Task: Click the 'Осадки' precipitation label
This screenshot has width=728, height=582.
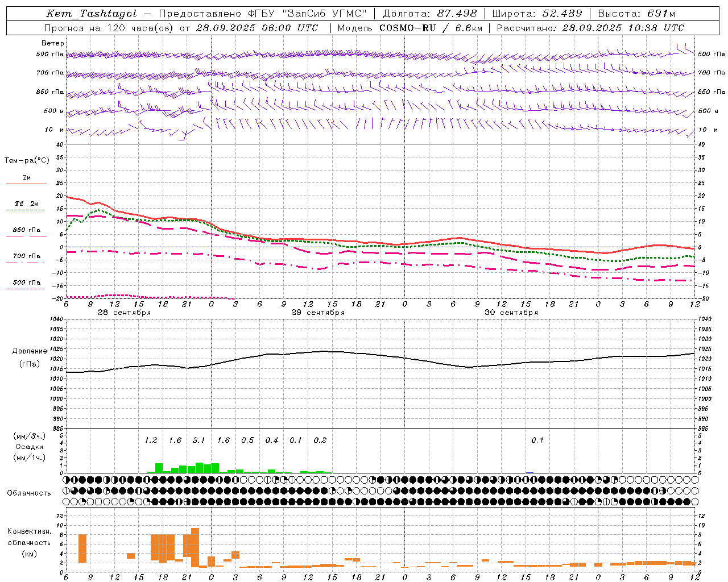Action: click(x=29, y=447)
